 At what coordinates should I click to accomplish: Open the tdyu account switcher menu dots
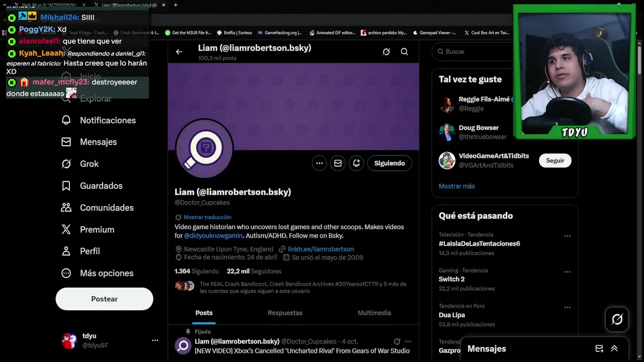pyautogui.click(x=155, y=340)
